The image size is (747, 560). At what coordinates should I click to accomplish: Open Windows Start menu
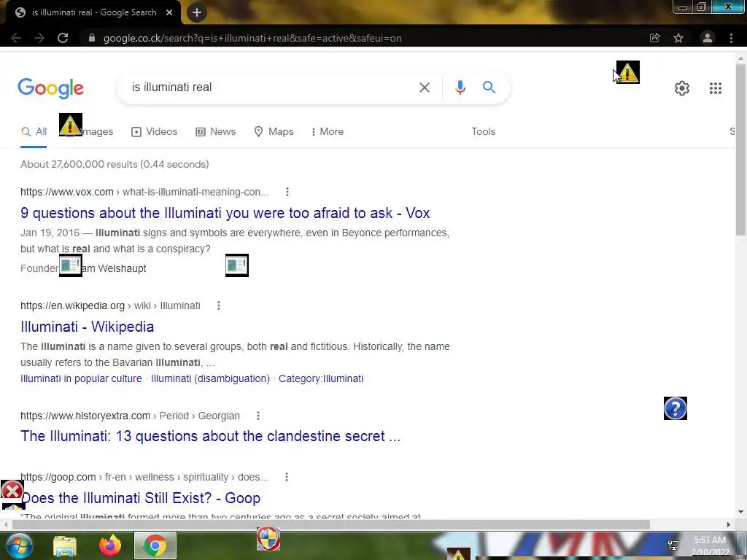point(19,545)
